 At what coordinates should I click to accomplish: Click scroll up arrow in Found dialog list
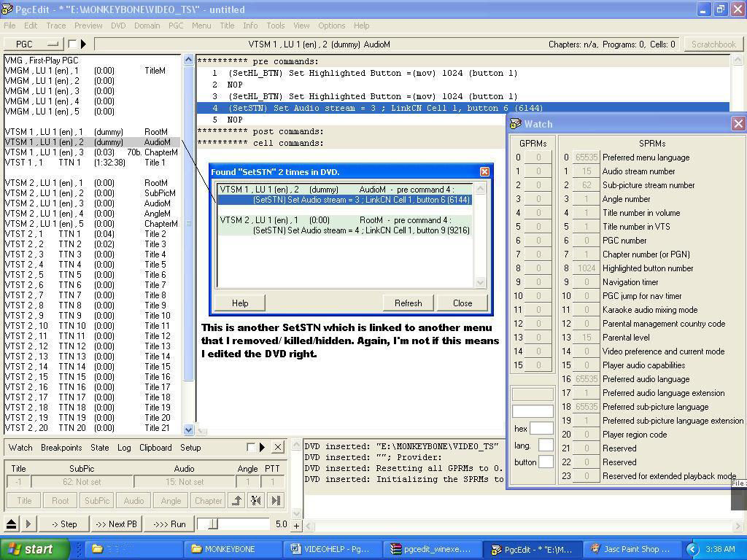[480, 189]
